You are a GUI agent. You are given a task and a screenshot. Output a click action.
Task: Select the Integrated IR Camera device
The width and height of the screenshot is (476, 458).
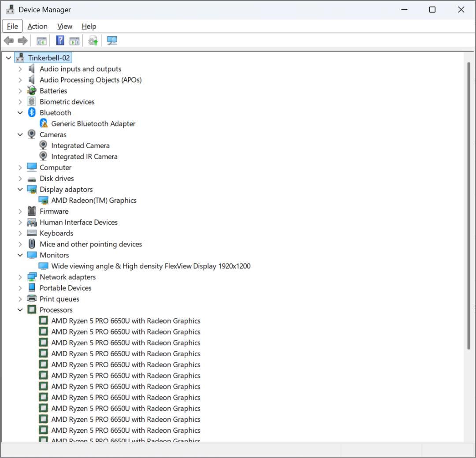click(84, 156)
